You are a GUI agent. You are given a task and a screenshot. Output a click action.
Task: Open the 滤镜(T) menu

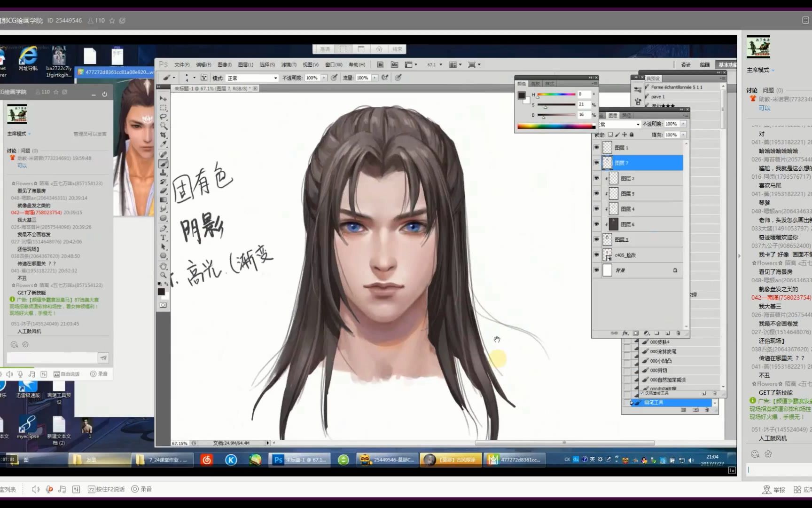click(289, 65)
